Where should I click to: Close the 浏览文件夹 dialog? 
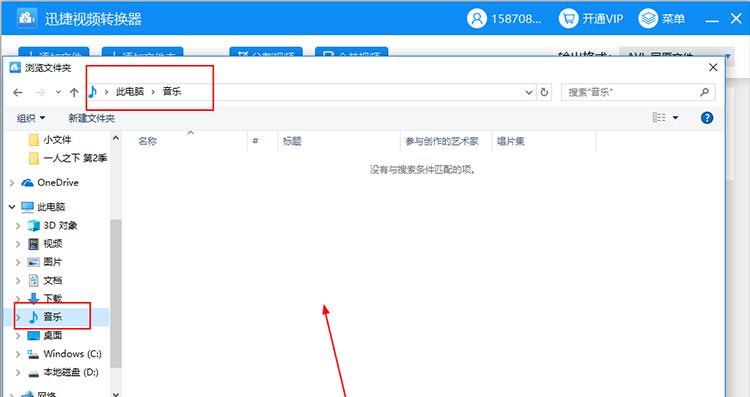point(713,67)
